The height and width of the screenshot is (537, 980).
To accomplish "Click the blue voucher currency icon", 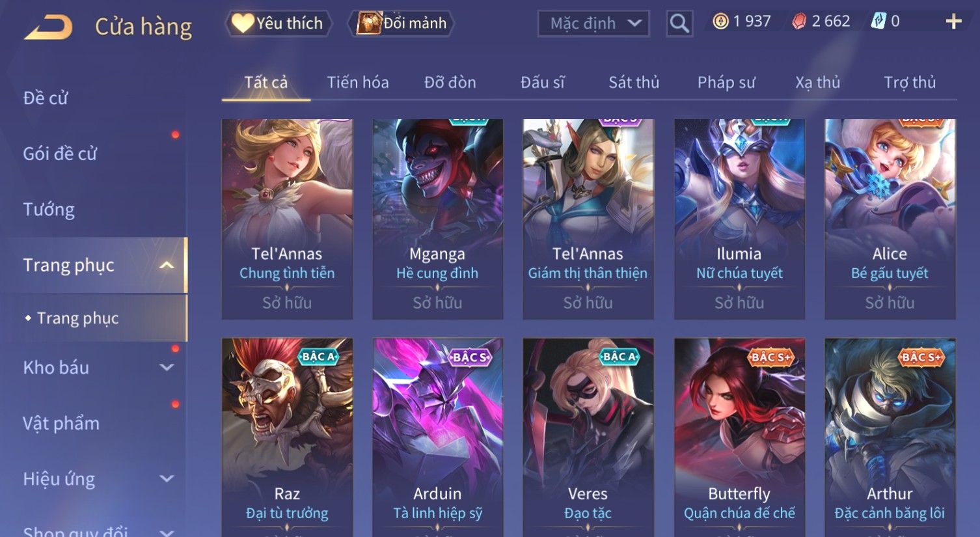I will 878,21.
